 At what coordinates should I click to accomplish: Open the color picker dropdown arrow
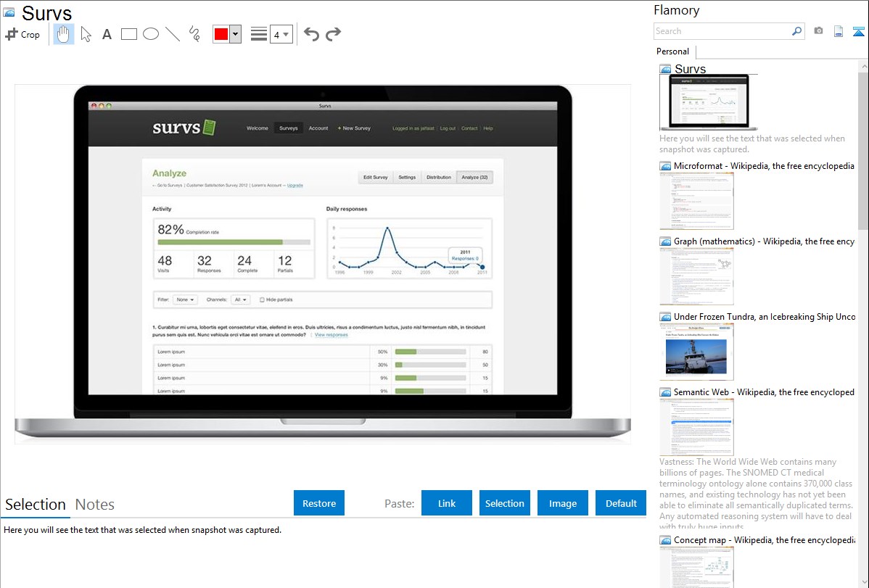236,34
